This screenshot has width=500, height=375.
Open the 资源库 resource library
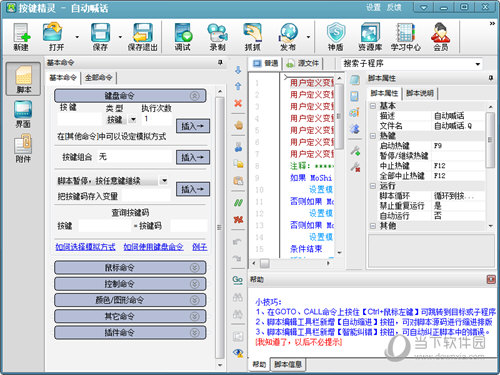370,37
